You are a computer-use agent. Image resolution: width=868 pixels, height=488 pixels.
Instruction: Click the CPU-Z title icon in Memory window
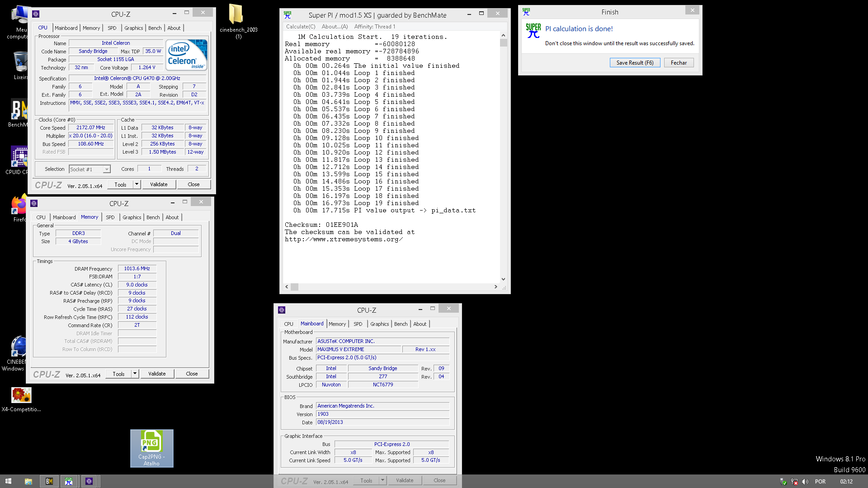[x=34, y=203]
